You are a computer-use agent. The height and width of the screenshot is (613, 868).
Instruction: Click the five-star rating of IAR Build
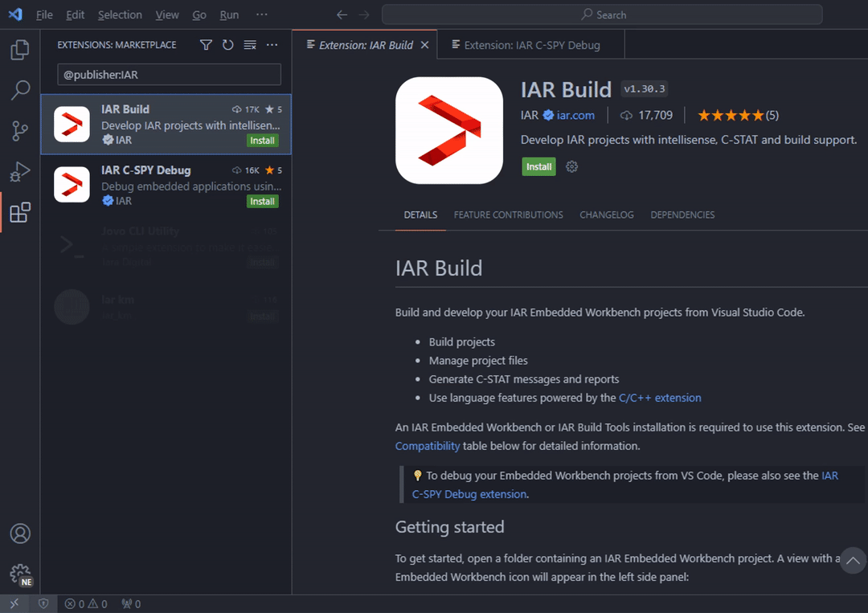tap(731, 115)
